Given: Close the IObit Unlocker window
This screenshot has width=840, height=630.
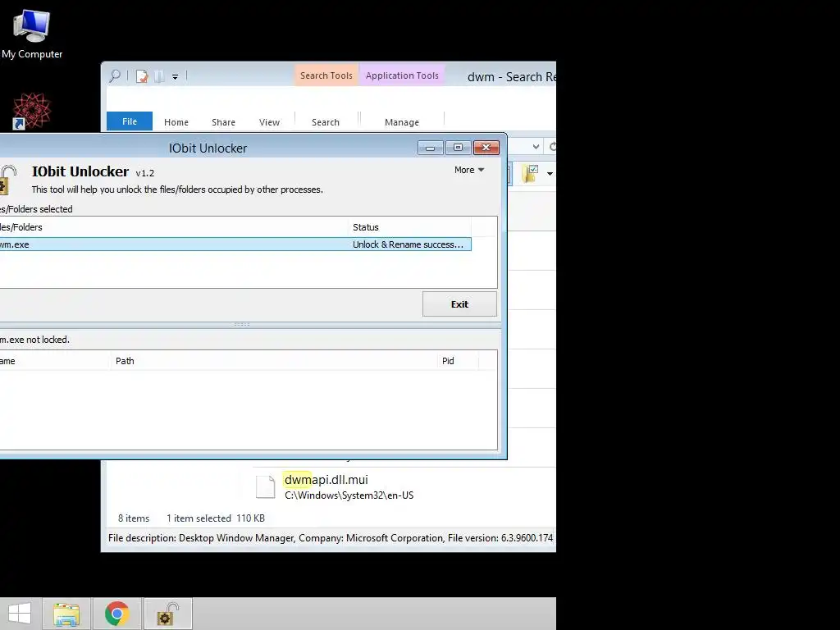Looking at the screenshot, I should (x=486, y=148).
